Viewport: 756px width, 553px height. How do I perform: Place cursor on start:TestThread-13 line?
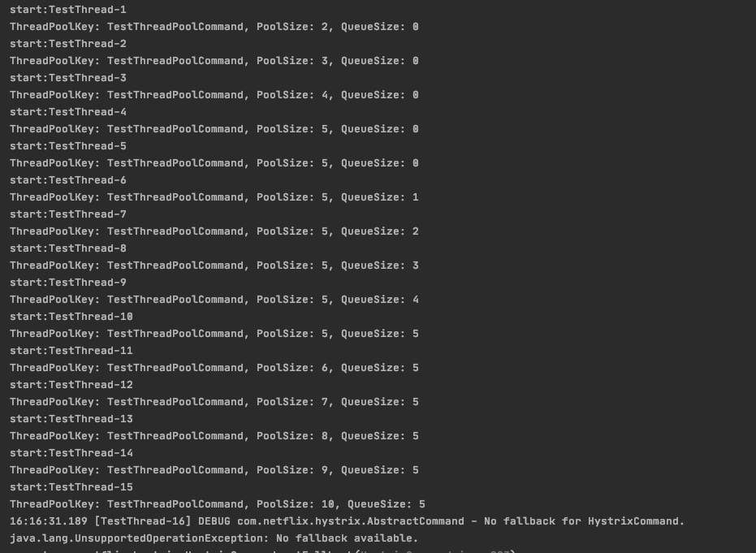(71, 419)
